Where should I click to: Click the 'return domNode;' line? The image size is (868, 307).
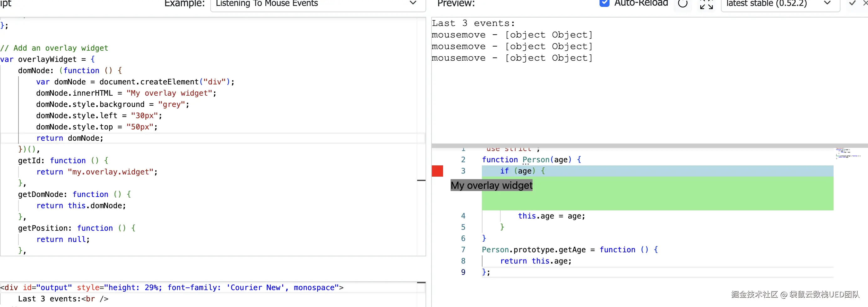tap(70, 138)
